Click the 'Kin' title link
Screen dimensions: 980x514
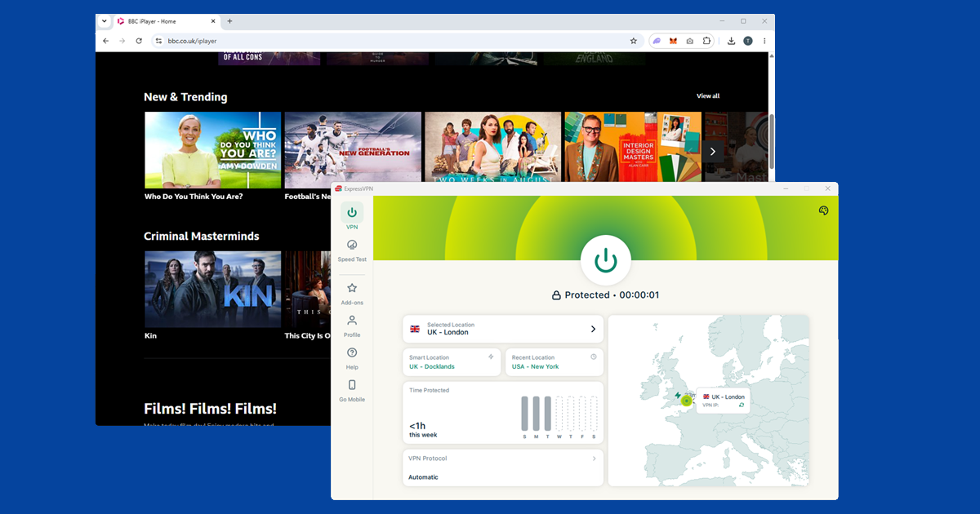coord(150,336)
